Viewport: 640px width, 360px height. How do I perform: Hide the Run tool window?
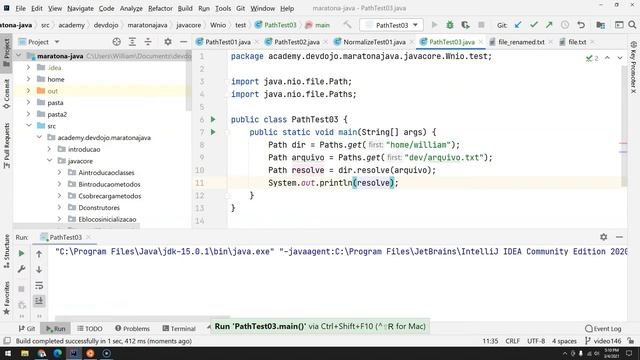[619, 237]
